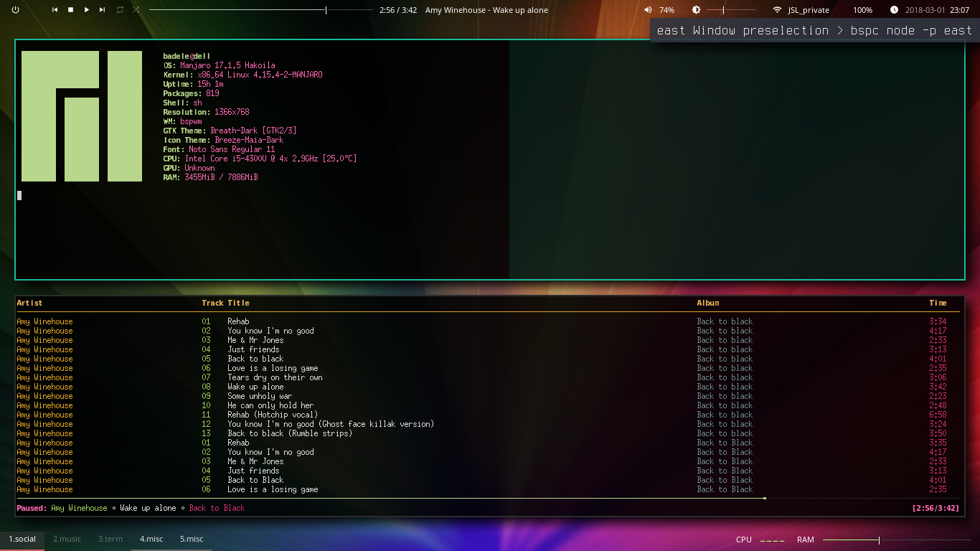Screen dimensions: 980x551
Task: Click the 'Kernel: x86_64 Linux' line
Action: click(x=242, y=75)
